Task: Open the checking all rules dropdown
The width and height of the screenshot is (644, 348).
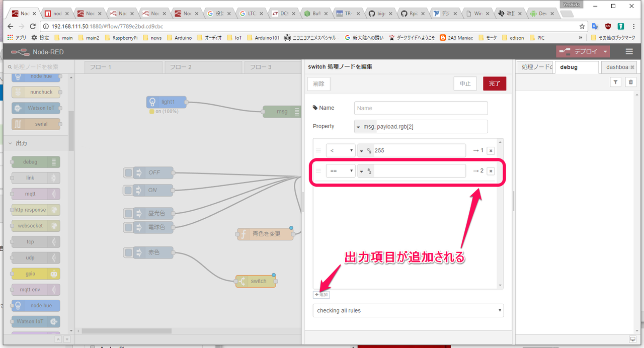Action: pyautogui.click(x=408, y=311)
